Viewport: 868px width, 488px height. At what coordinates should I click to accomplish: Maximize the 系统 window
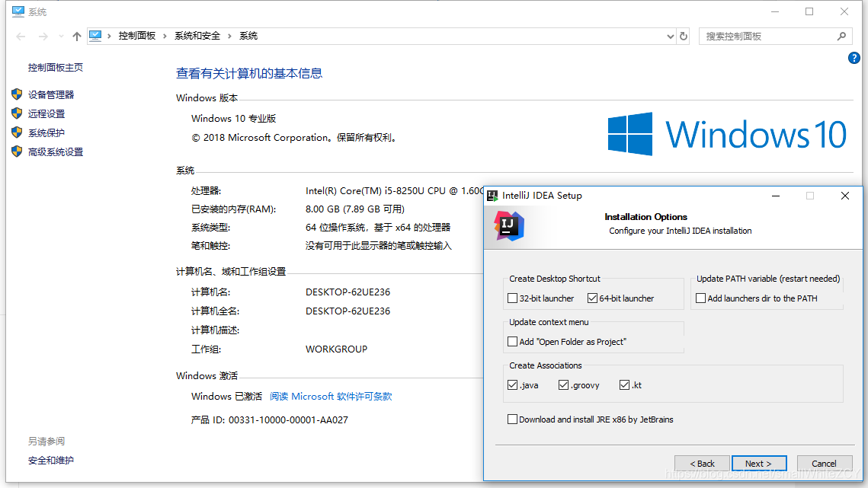pos(809,11)
